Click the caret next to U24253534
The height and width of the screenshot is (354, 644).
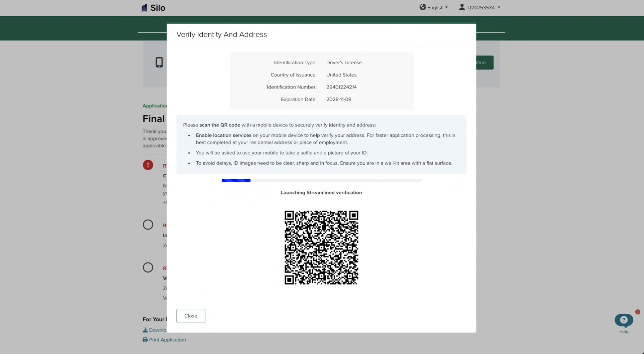(x=499, y=8)
